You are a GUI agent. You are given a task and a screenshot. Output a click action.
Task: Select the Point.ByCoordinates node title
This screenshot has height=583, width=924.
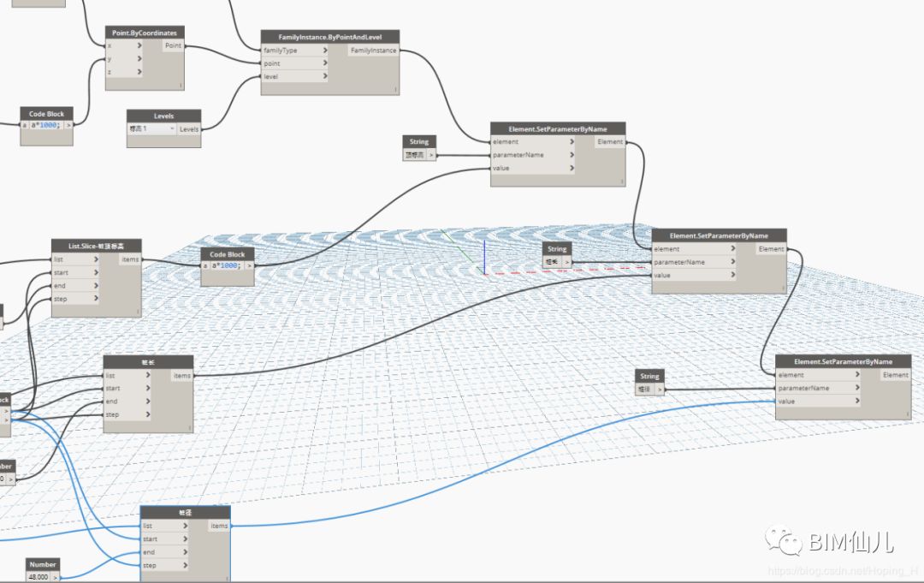click(145, 33)
